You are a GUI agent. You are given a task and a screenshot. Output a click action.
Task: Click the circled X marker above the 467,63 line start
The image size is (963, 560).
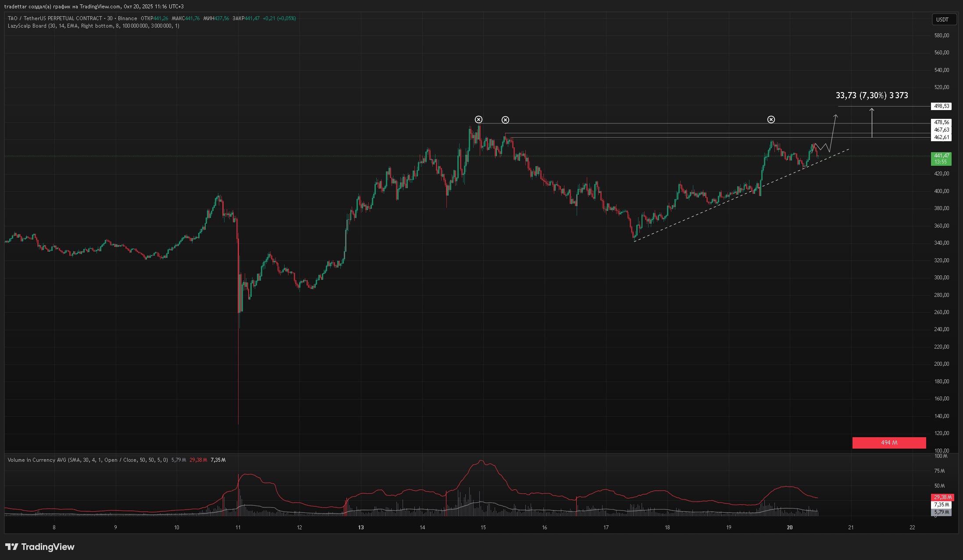point(505,120)
